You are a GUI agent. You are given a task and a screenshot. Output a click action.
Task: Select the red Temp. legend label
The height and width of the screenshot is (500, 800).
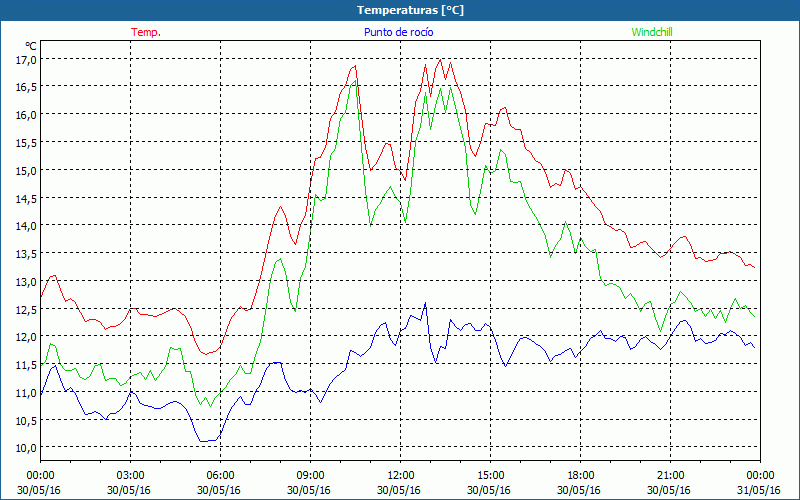coord(146,32)
